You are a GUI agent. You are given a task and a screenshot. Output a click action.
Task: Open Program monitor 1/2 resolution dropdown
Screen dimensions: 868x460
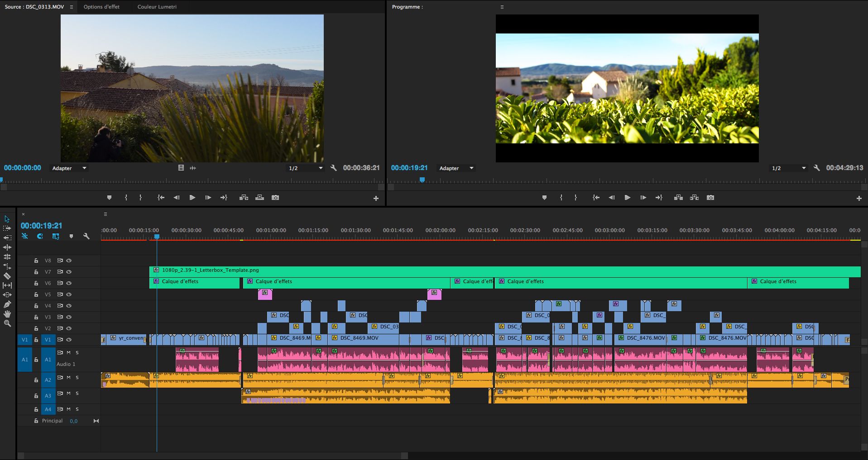[x=789, y=168]
